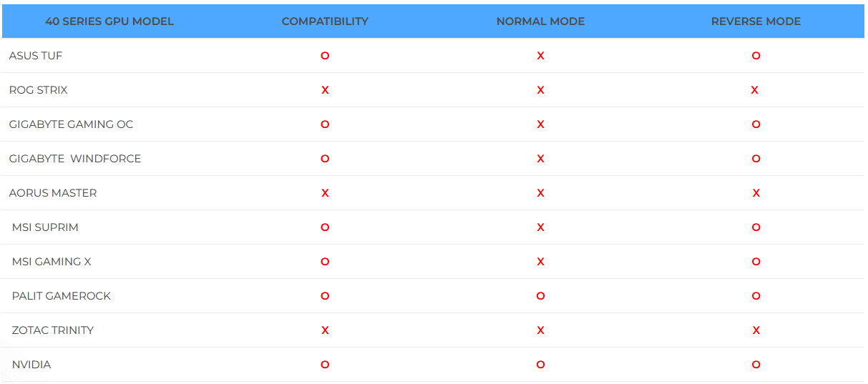The width and height of the screenshot is (868, 384).
Task: Click the NVIDIA model name
Action: point(31,365)
